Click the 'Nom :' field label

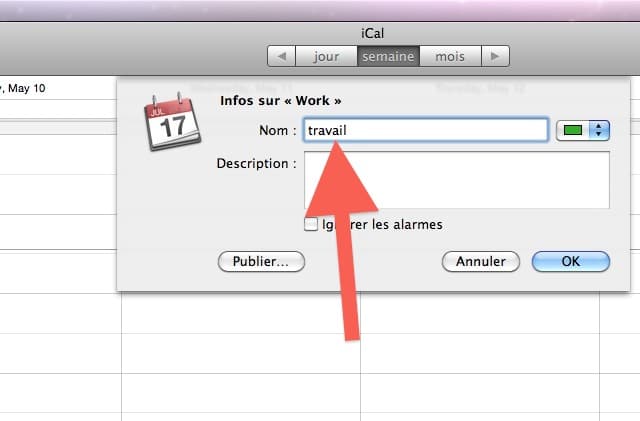tap(278, 130)
